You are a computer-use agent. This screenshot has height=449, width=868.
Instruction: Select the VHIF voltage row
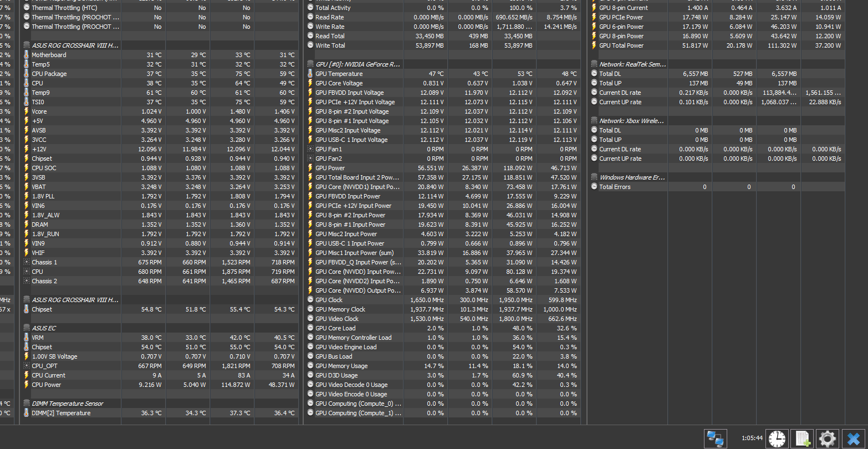(x=160, y=253)
